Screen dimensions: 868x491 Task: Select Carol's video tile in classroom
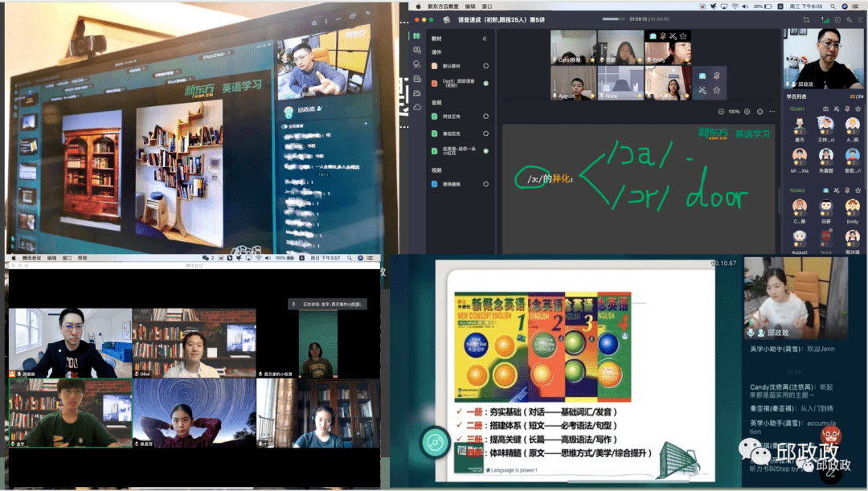573,47
